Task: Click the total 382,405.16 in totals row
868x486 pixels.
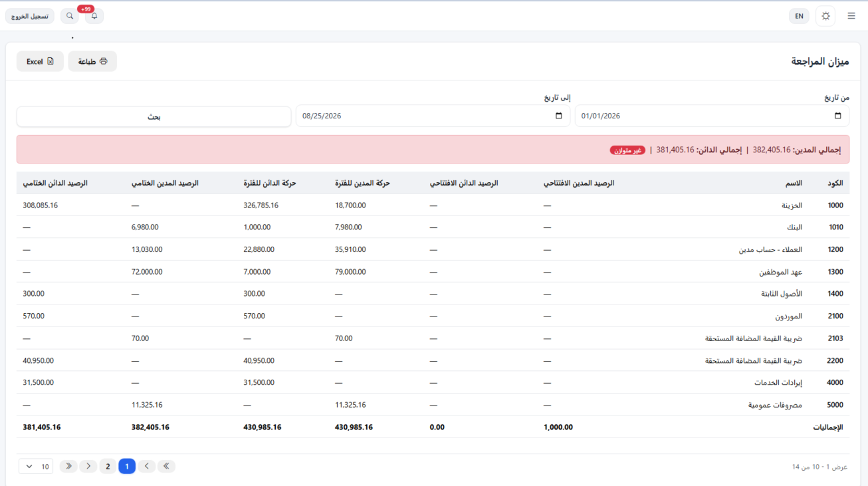Action: click(x=150, y=427)
